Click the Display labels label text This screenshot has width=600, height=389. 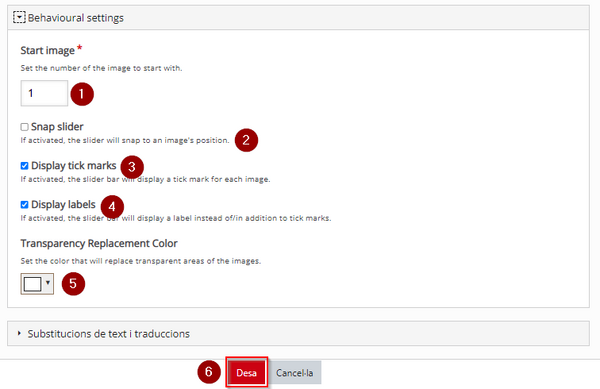63,205
